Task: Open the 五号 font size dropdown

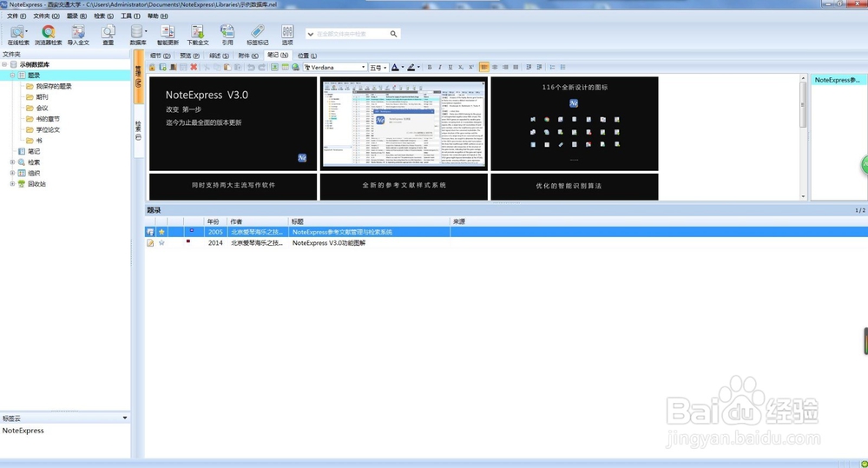Action: point(385,68)
